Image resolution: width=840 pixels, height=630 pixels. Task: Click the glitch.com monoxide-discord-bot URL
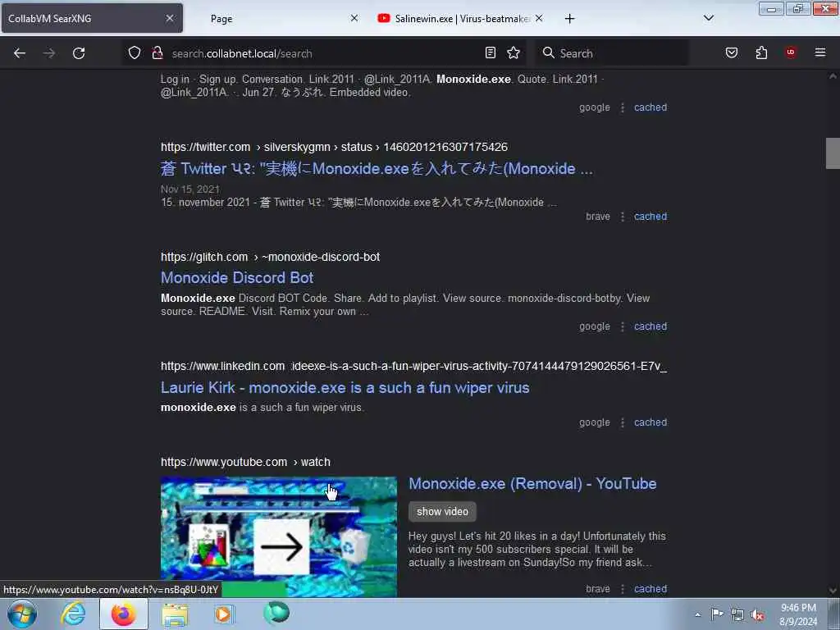click(270, 257)
